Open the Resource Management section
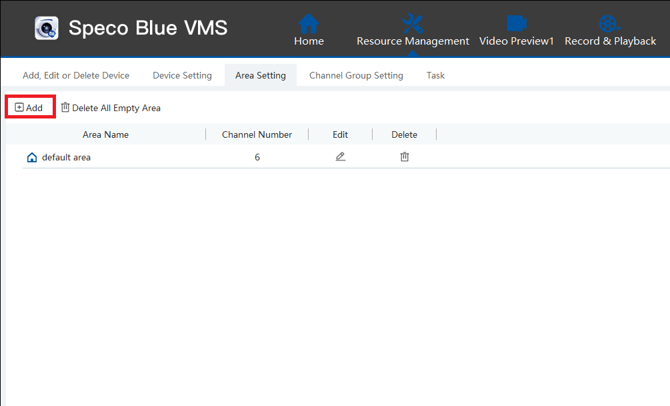Image resolution: width=670 pixels, height=406 pixels. (412, 29)
